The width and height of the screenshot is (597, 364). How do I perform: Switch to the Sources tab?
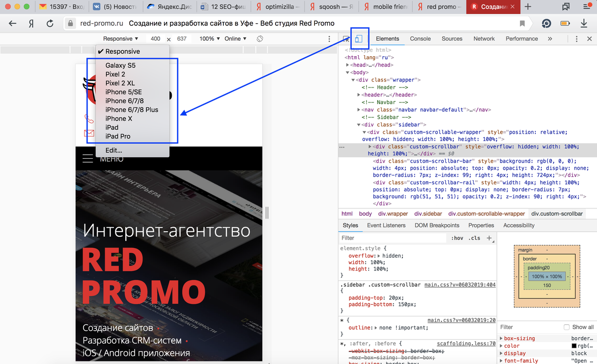pyautogui.click(x=452, y=39)
